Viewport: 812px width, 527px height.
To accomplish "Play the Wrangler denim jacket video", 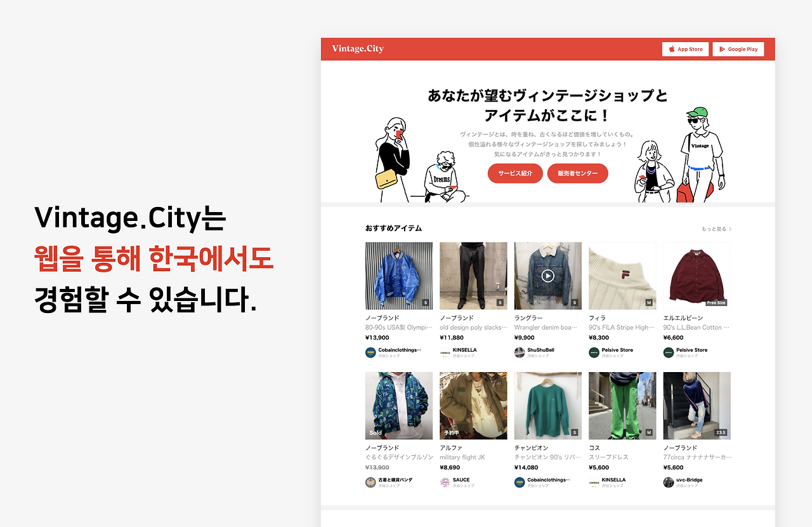I will [548, 276].
